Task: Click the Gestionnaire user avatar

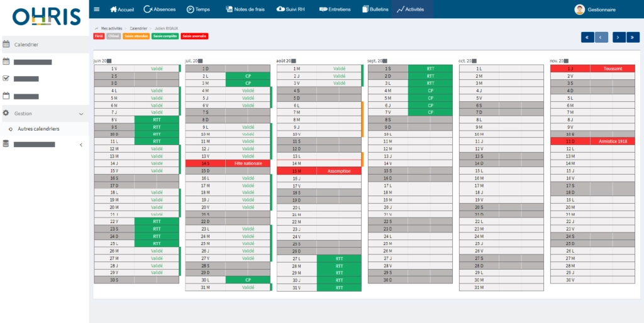Action: [x=579, y=9]
